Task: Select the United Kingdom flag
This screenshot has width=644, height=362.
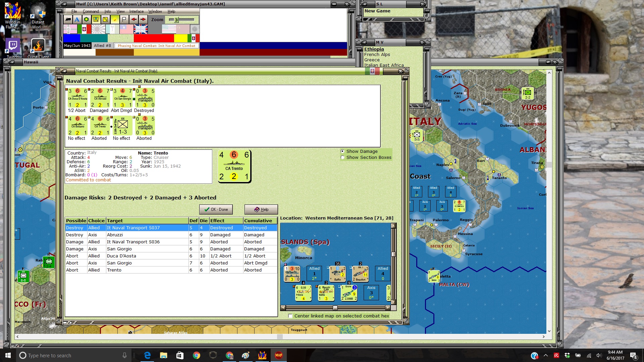Action: [141, 29]
